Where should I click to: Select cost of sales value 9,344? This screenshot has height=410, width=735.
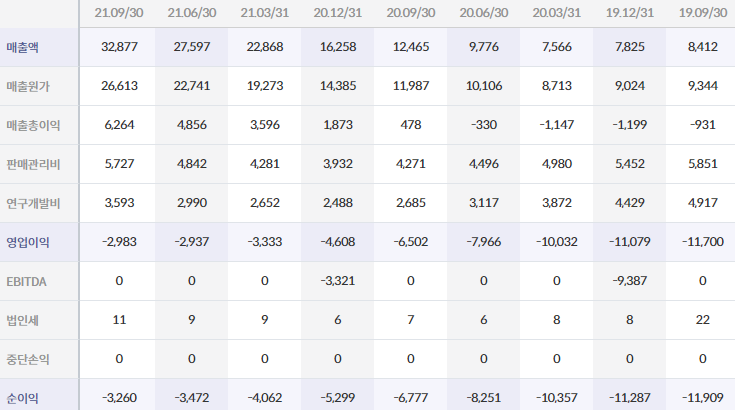pos(703,86)
